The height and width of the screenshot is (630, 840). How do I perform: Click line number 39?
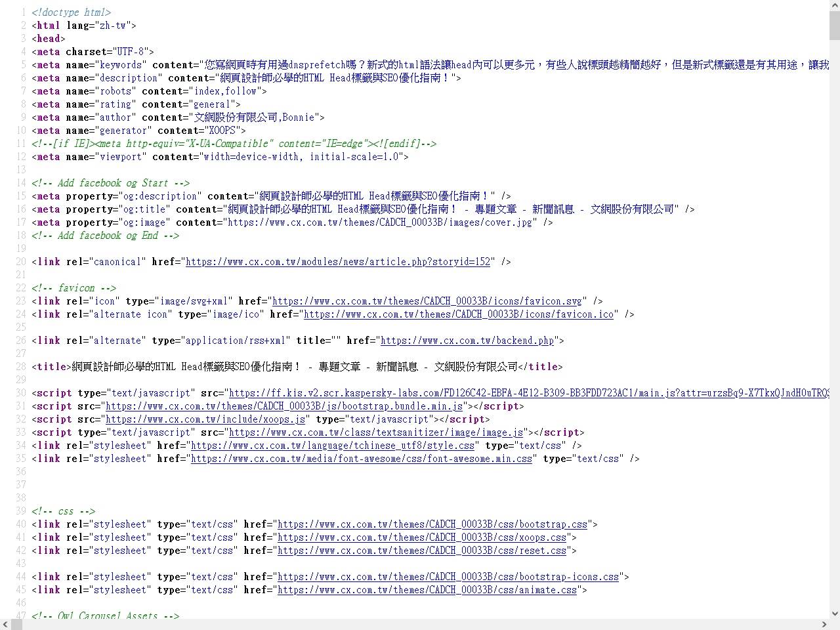click(x=20, y=511)
